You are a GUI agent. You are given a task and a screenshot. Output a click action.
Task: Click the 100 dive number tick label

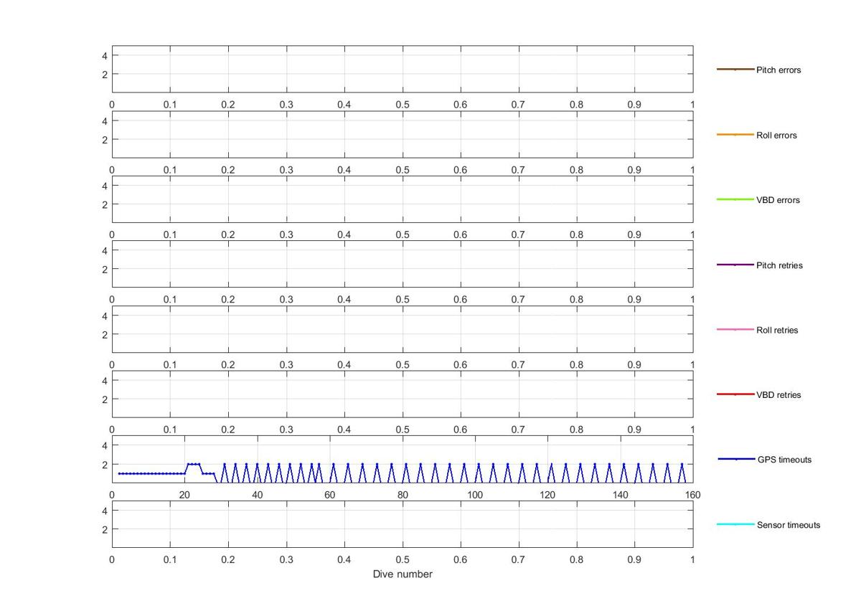click(x=475, y=495)
